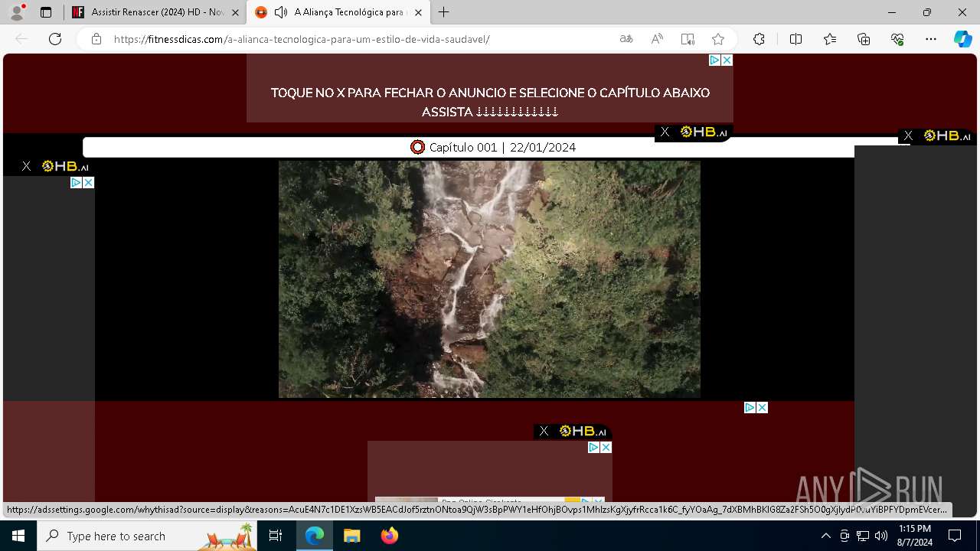Open the tab actions menu icon
The image size is (980, 551).
(46, 12)
